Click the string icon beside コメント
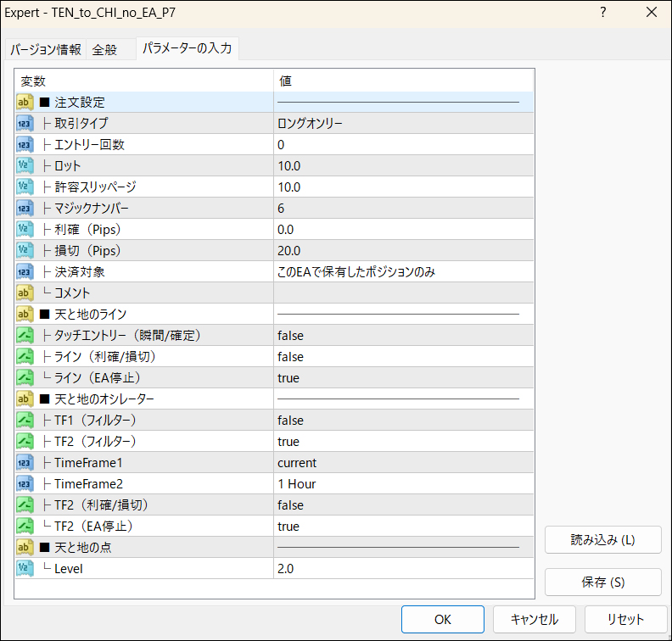The height and width of the screenshot is (641, 672). point(25,293)
